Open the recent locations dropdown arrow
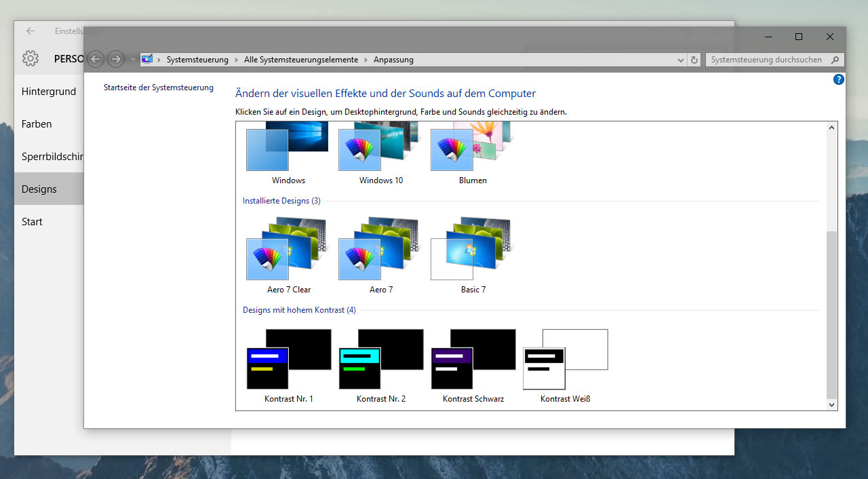The height and width of the screenshot is (479, 868). pyautogui.click(x=133, y=60)
